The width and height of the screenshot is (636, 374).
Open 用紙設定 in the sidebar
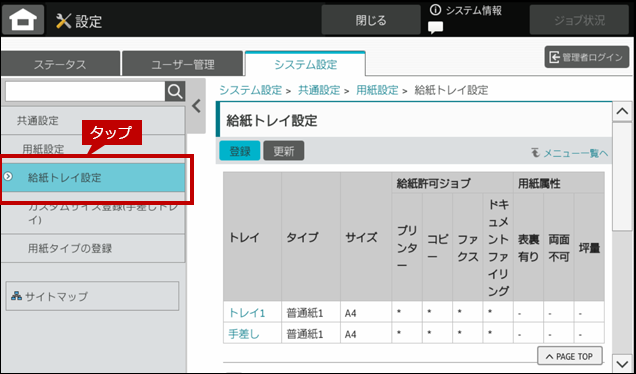(93, 148)
